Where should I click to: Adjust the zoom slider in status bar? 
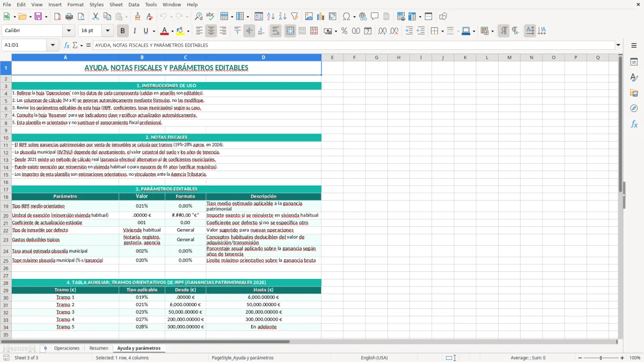click(x=601, y=358)
